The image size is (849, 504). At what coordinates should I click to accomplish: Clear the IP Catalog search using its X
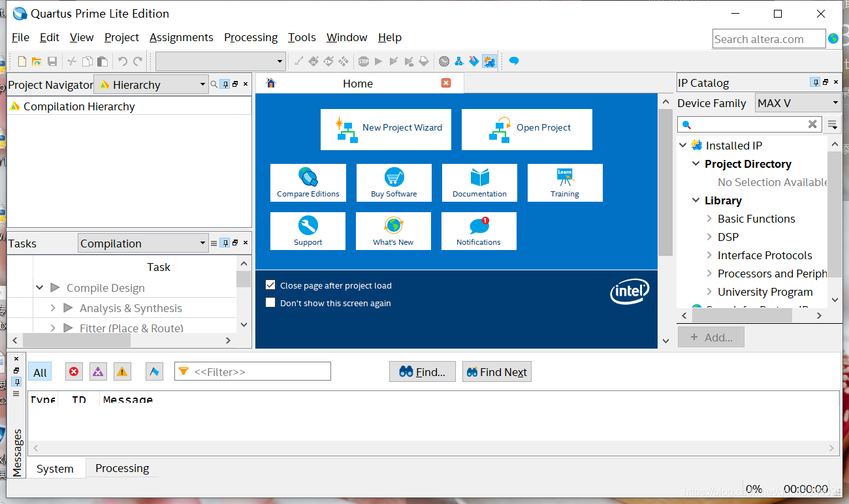coord(812,124)
